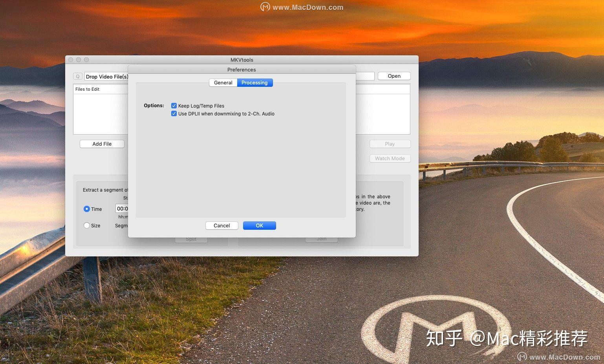This screenshot has height=364, width=604.
Task: Click Open button in MKVtools window
Action: coord(394,76)
